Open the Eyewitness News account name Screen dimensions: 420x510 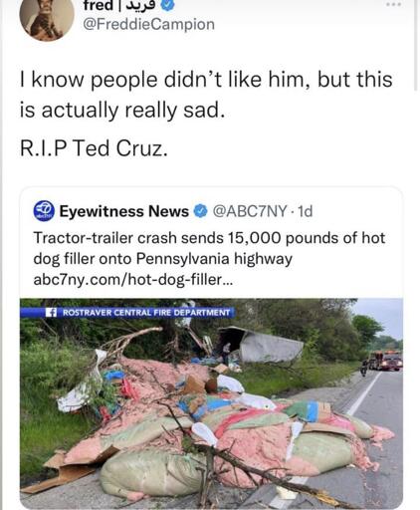[x=123, y=211]
